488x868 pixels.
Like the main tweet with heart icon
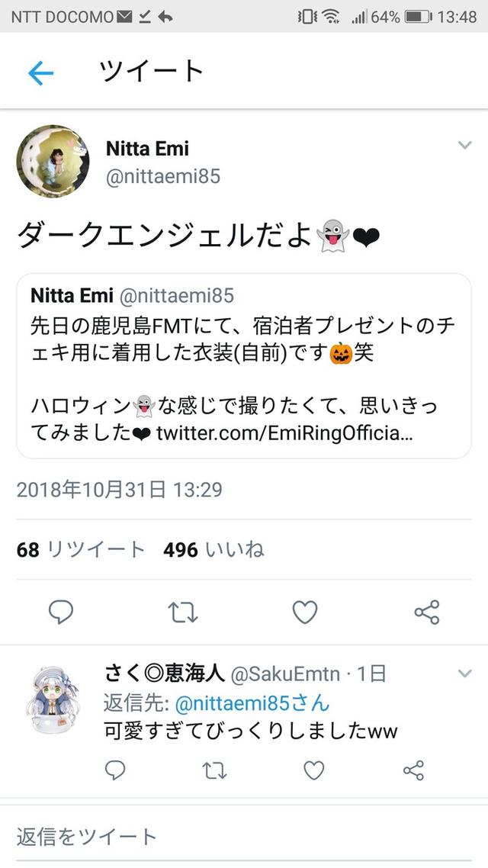305,611
